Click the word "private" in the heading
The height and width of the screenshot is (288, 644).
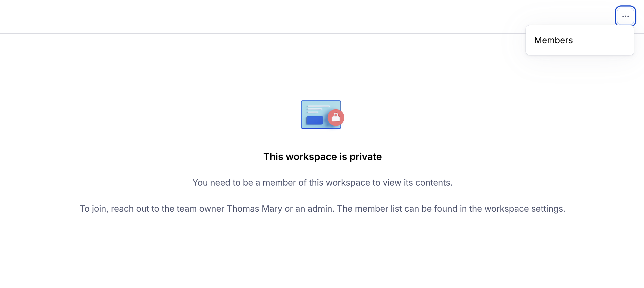tap(365, 157)
